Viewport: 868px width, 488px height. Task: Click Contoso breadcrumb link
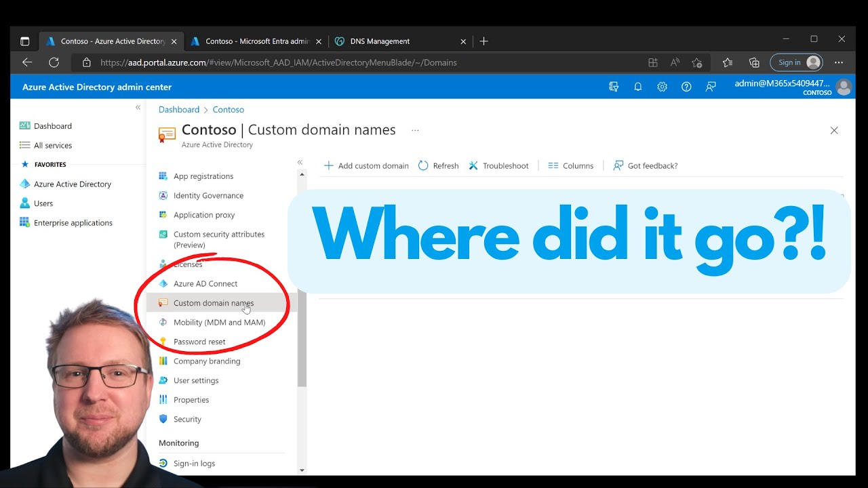click(229, 110)
